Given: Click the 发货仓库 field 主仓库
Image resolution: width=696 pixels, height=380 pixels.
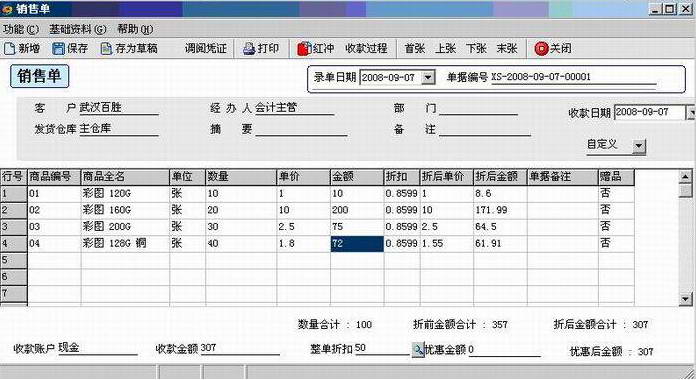Looking at the screenshot, I should click(119, 129).
